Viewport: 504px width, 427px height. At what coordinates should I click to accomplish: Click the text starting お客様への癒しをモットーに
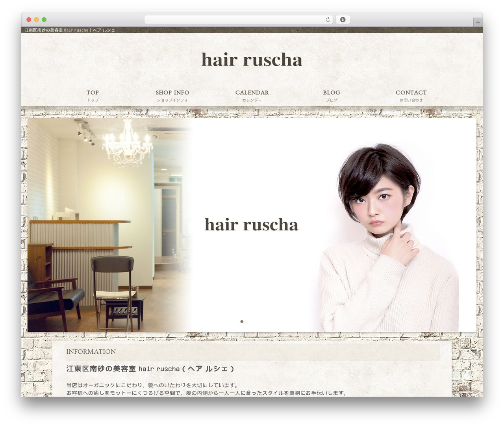[206, 393]
